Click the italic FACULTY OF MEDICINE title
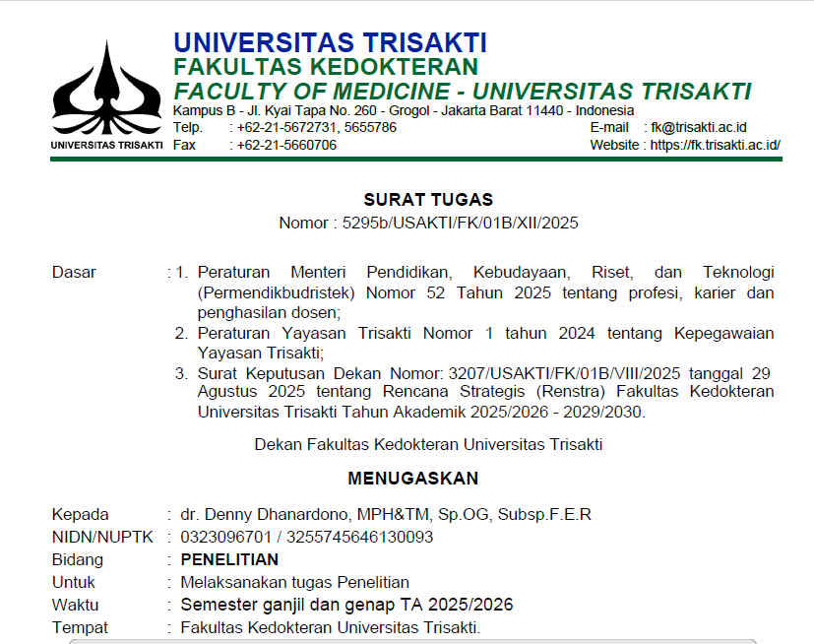The width and height of the screenshot is (814, 644). [462, 92]
